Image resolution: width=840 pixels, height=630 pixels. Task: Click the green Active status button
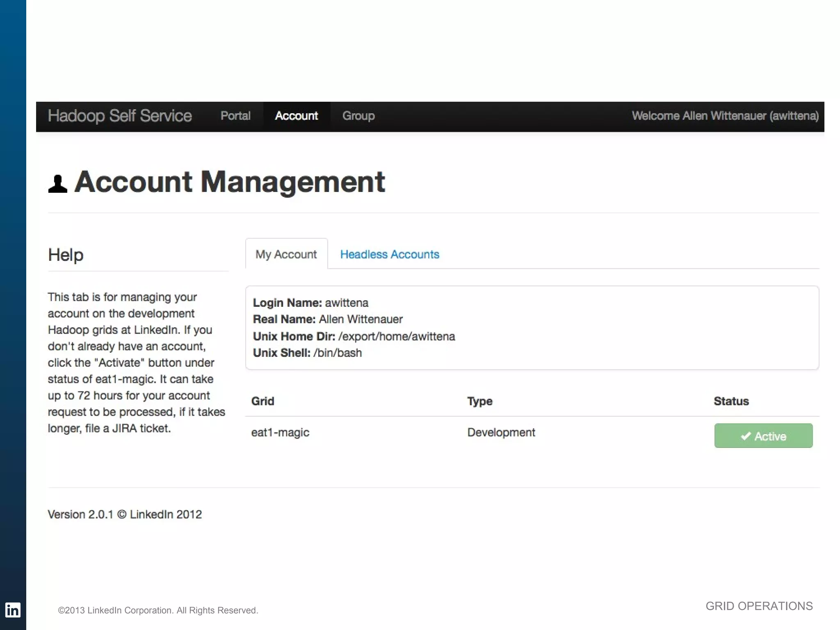click(x=763, y=436)
